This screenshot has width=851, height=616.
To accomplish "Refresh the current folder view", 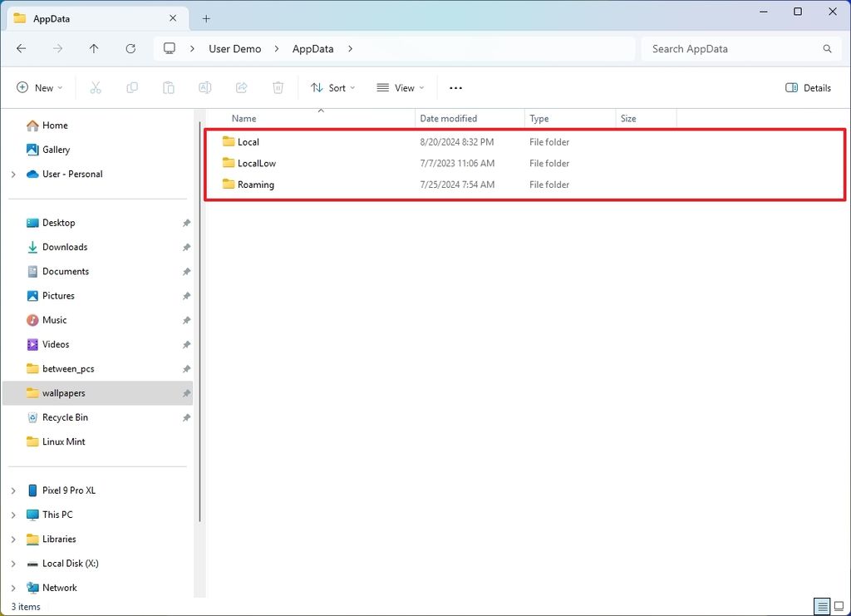I will point(130,48).
